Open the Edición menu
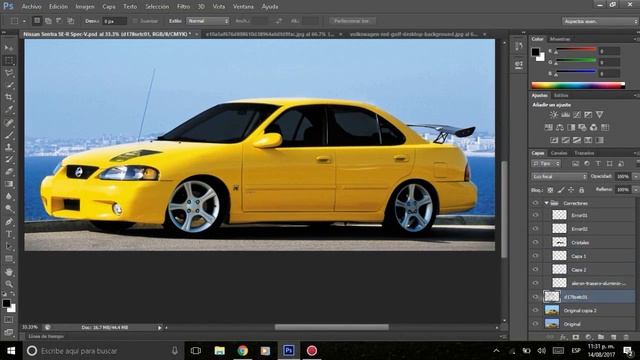The height and width of the screenshot is (360, 640). [x=58, y=7]
